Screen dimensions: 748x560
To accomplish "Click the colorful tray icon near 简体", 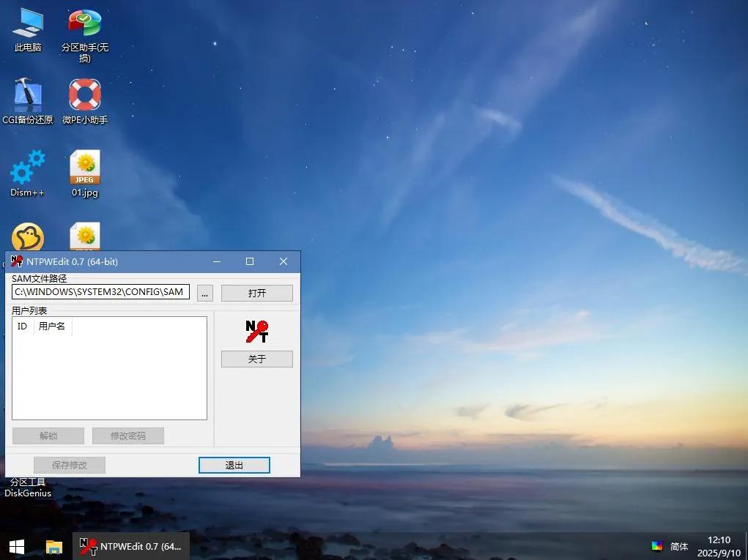I will coord(657,547).
